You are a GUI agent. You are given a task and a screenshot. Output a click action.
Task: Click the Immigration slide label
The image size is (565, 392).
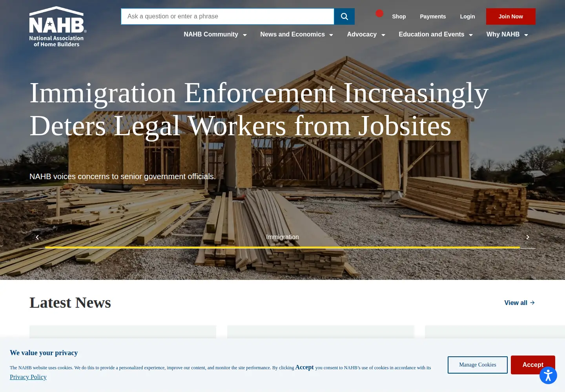point(282,237)
